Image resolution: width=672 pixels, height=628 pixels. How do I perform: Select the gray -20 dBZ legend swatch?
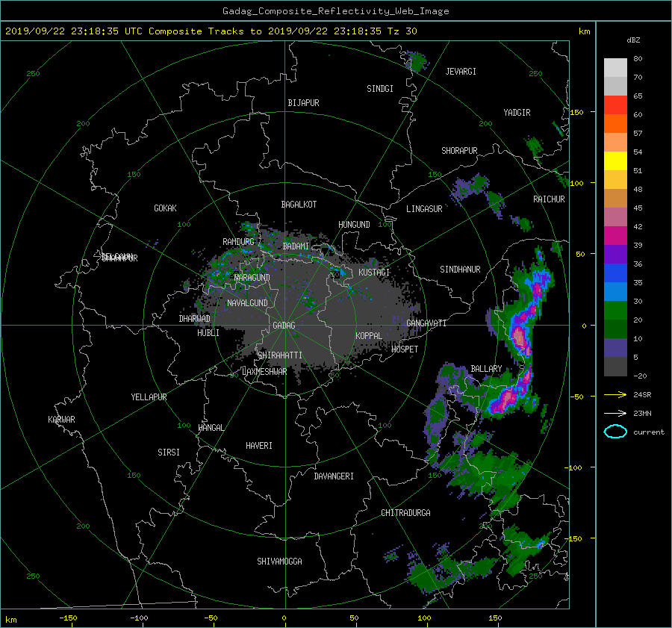[x=615, y=367]
